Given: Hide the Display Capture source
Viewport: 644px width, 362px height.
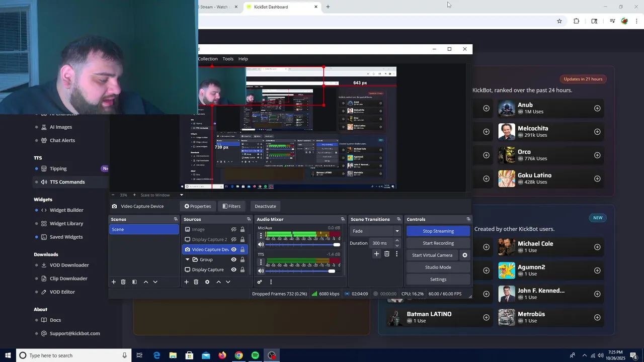Looking at the screenshot, I should (233, 269).
